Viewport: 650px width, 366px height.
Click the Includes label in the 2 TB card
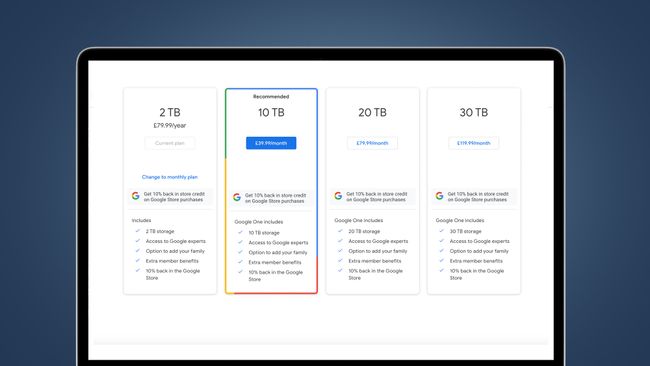click(141, 220)
